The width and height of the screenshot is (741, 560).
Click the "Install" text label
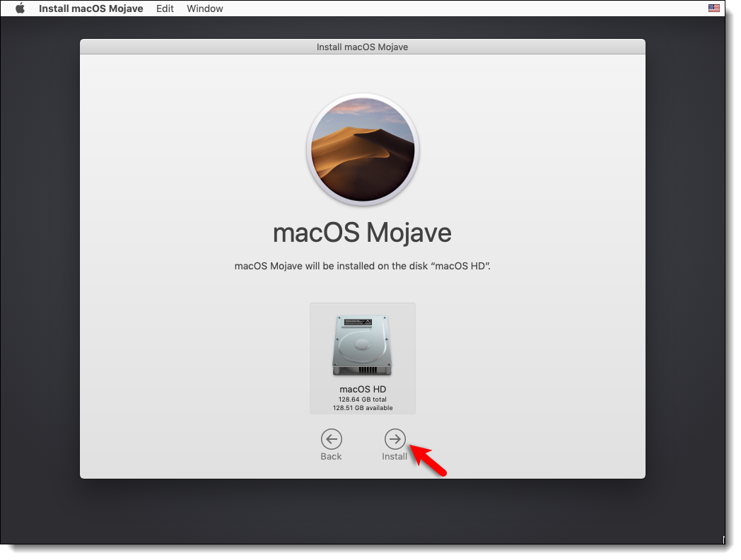point(395,457)
